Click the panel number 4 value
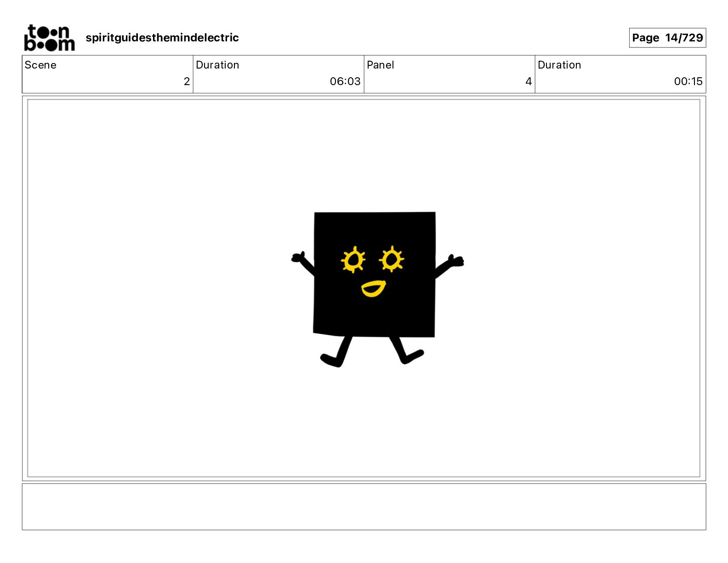This screenshot has width=728, height=563. coord(529,81)
